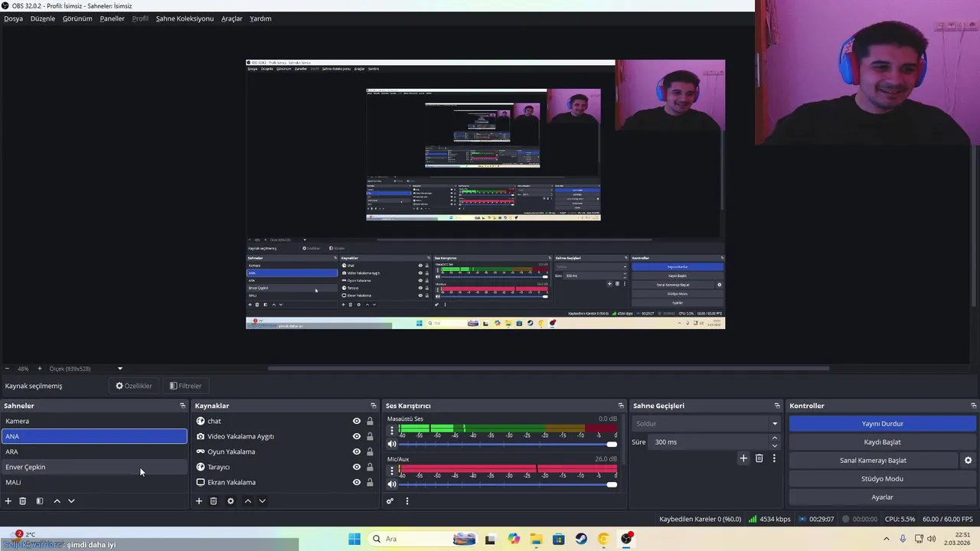Show hidden system tray icons
The width and height of the screenshot is (980, 551).
coord(887,539)
